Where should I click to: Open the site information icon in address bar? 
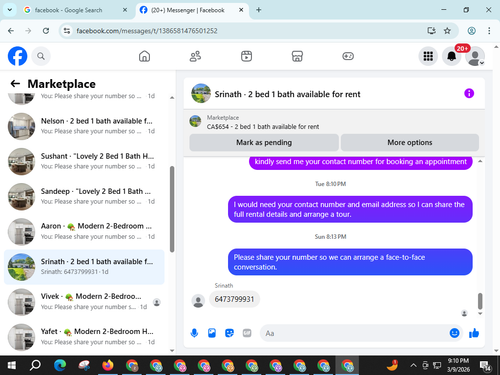[67, 31]
